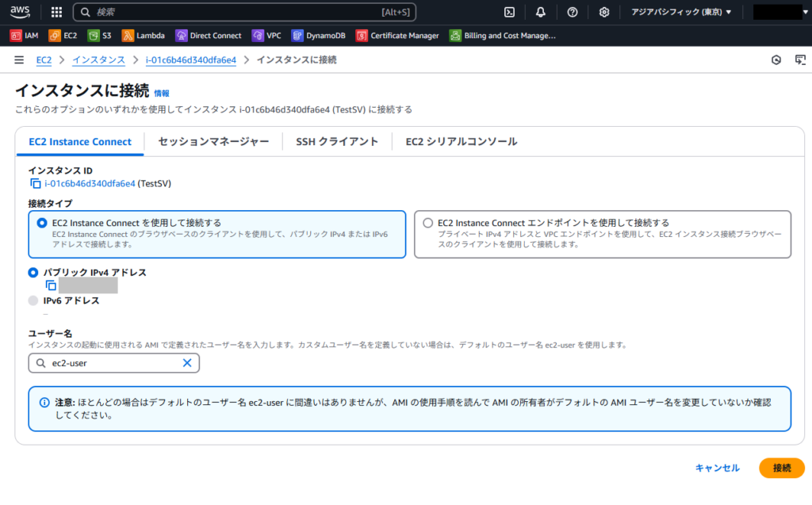Follow the instance ID breadcrumb link
This screenshot has height=505, width=812.
pyautogui.click(x=190, y=60)
